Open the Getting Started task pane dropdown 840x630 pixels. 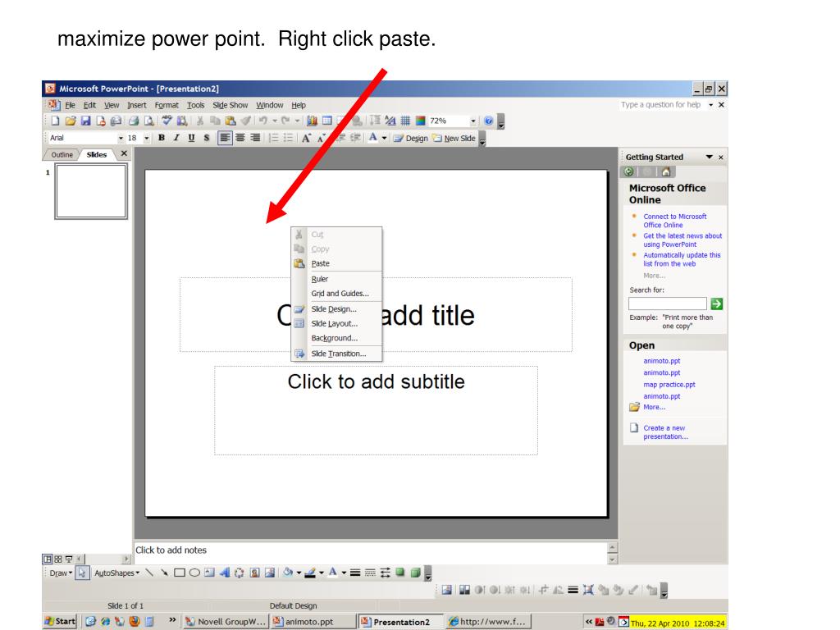709,157
